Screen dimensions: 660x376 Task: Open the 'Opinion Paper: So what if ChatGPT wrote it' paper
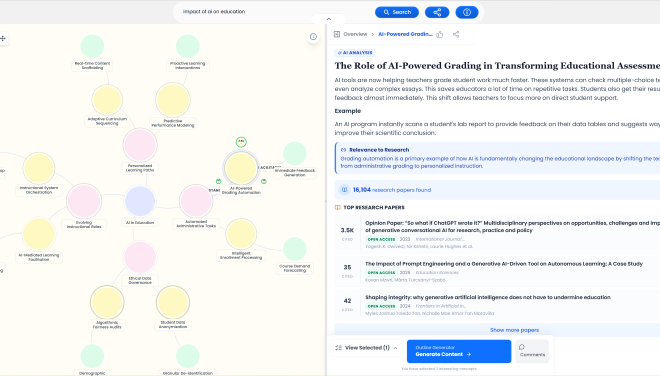click(512, 227)
